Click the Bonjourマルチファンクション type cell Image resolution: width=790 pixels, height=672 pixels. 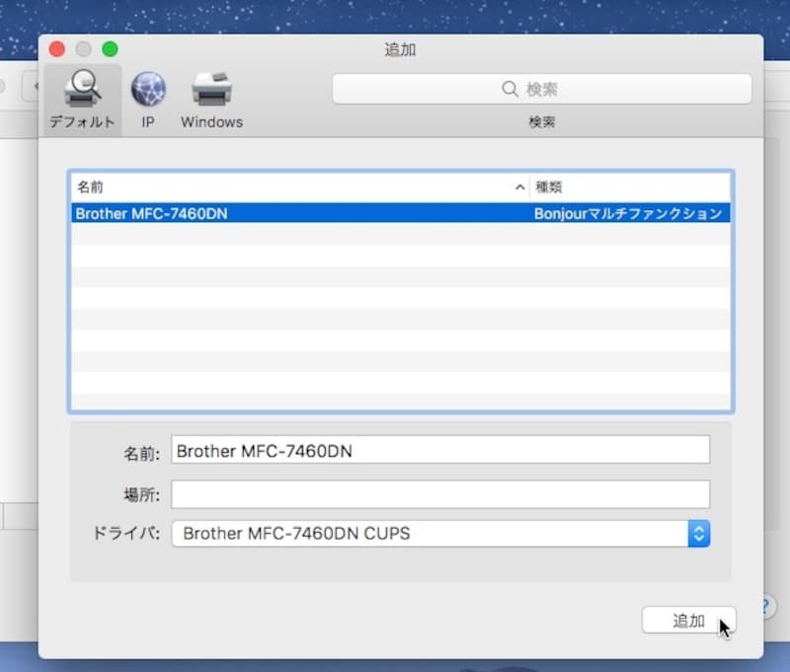click(x=628, y=213)
